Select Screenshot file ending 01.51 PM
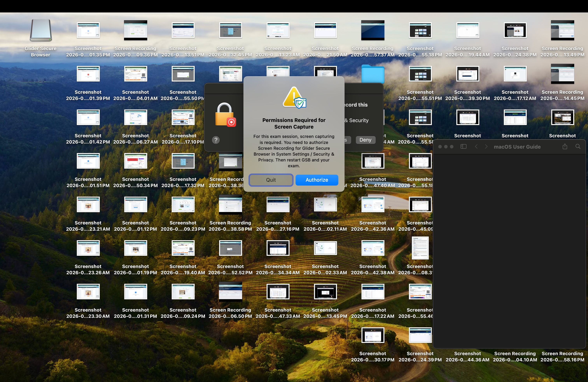Image resolution: width=588 pixels, height=382 pixels. pyautogui.click(x=88, y=161)
